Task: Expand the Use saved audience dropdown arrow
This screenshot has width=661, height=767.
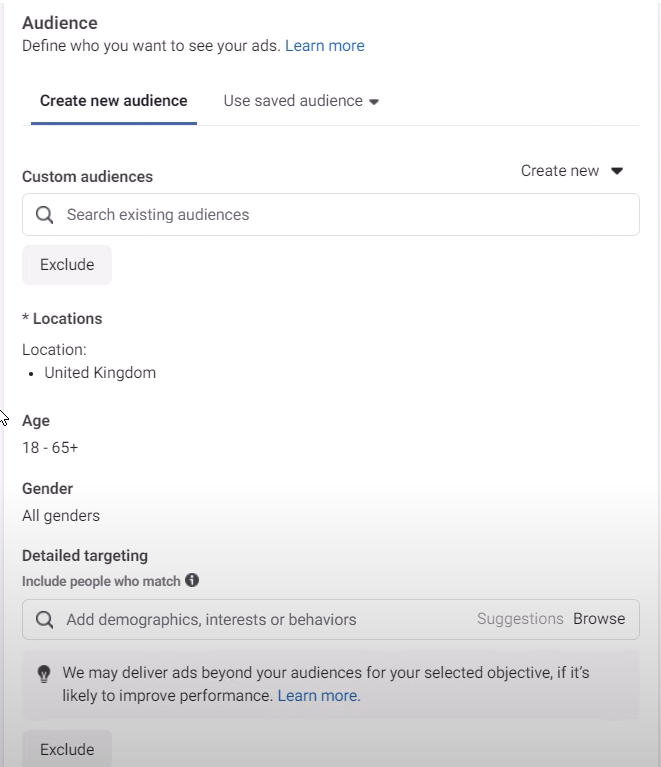Action: [x=374, y=102]
